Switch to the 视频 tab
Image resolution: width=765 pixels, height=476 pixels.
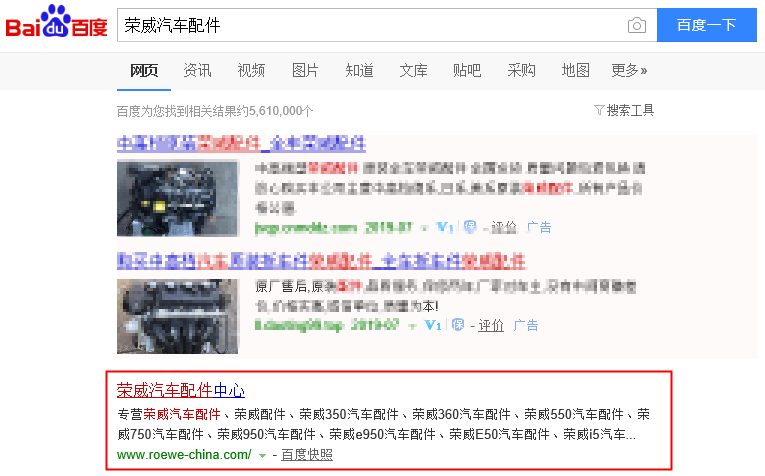(x=251, y=70)
